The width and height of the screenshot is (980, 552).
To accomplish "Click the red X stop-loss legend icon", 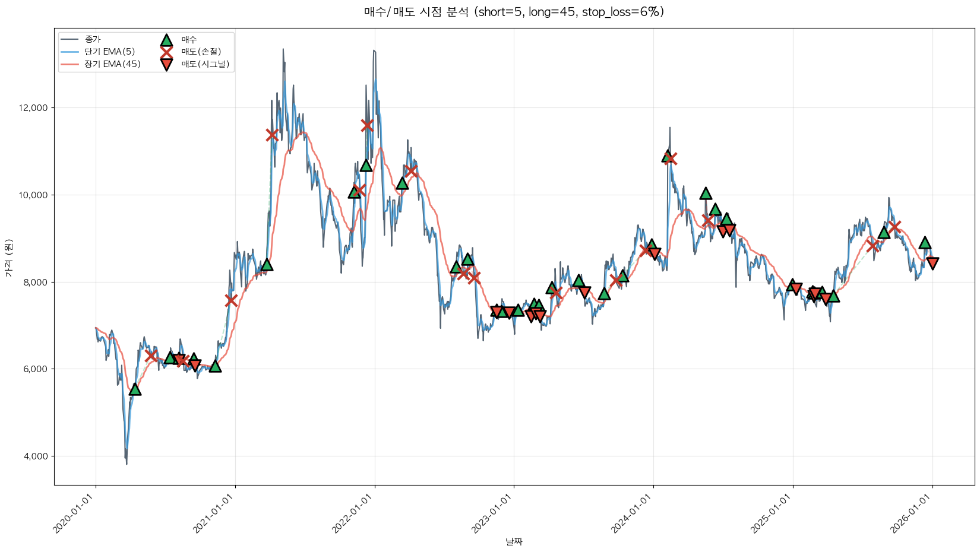I will point(166,52).
